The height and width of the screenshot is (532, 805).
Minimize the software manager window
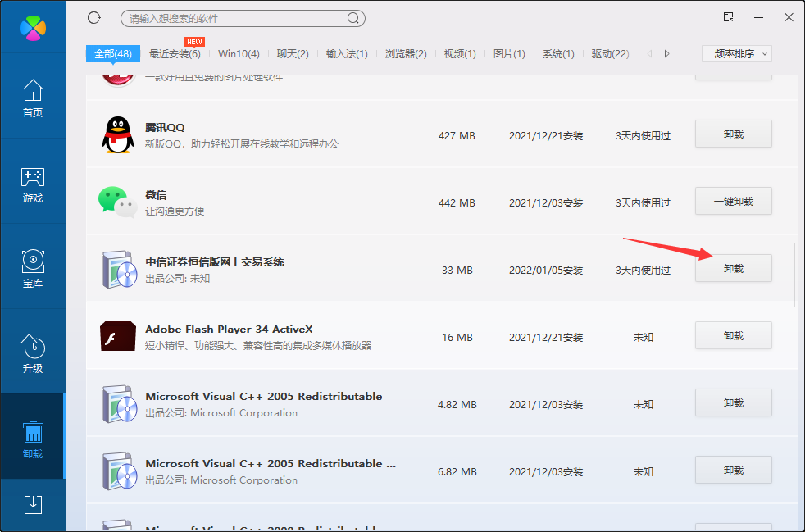click(x=759, y=17)
